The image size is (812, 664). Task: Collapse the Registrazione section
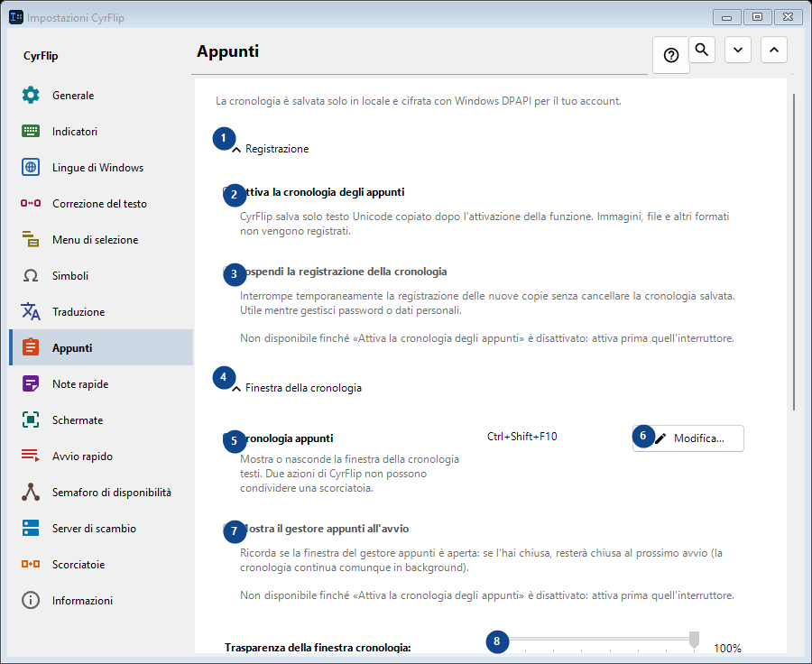(236, 149)
